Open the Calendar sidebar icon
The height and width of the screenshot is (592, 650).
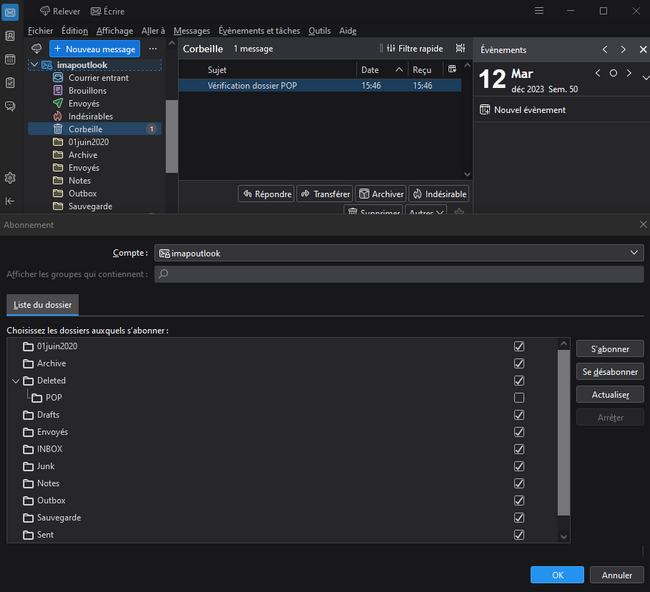pos(10,59)
